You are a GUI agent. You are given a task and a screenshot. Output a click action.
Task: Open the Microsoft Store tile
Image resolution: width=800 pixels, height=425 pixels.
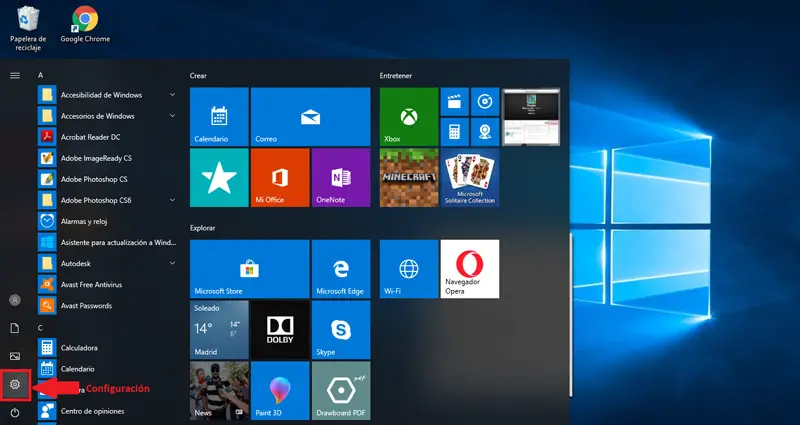(249, 269)
